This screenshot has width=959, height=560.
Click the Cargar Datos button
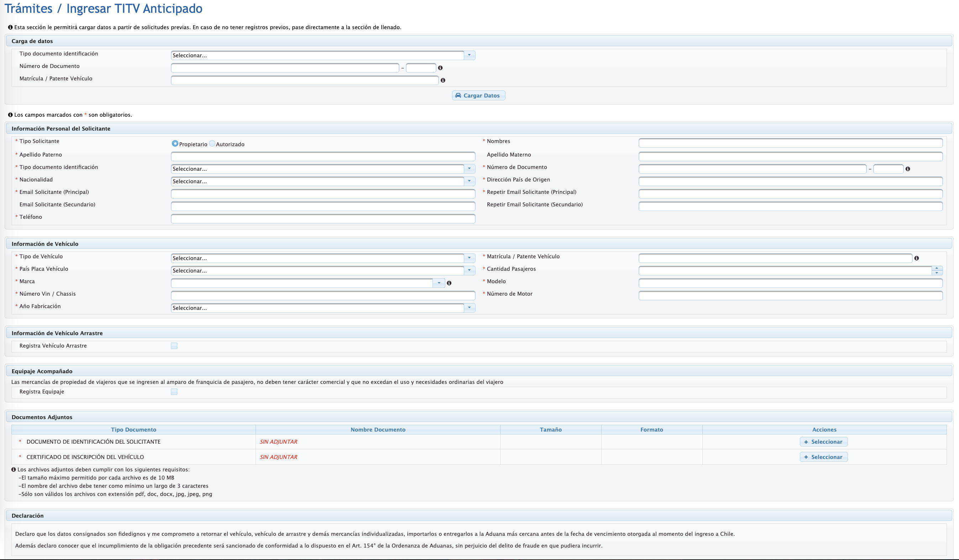(478, 95)
